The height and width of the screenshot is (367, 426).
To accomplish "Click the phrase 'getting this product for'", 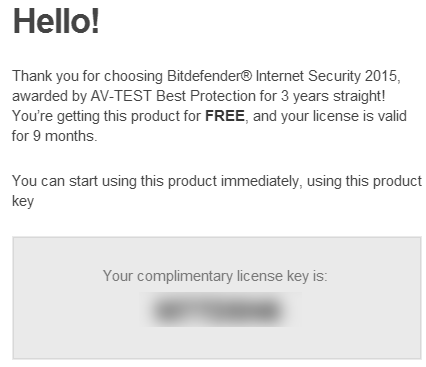I will coord(129,116).
